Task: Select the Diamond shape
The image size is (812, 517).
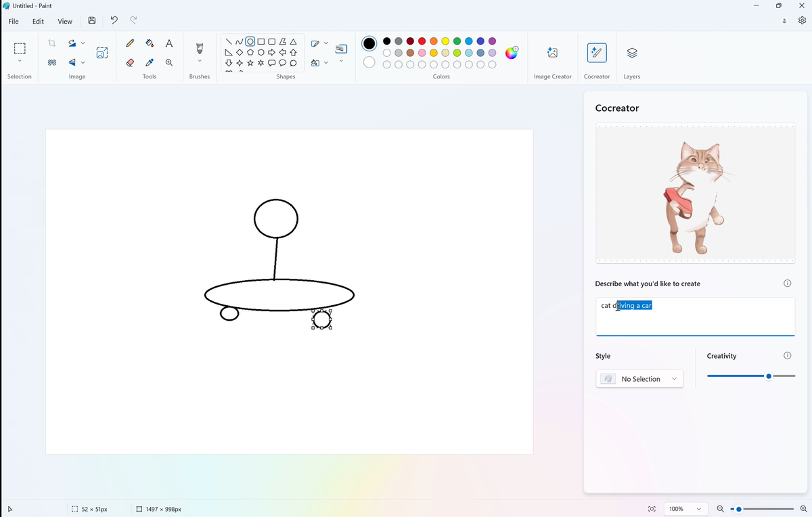Action: click(x=240, y=53)
